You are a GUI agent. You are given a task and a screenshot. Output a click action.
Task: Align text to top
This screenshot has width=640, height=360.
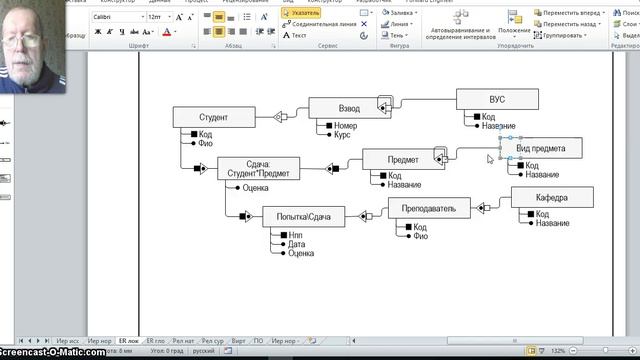[x=207, y=17]
